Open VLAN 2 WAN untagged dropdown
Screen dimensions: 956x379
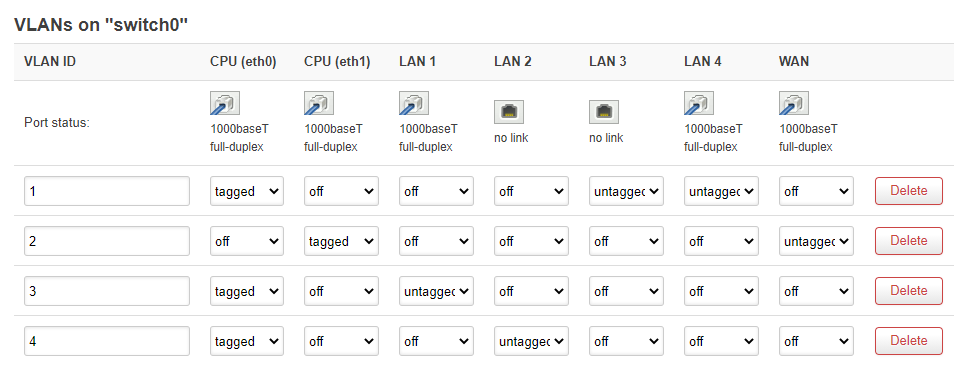pos(816,241)
